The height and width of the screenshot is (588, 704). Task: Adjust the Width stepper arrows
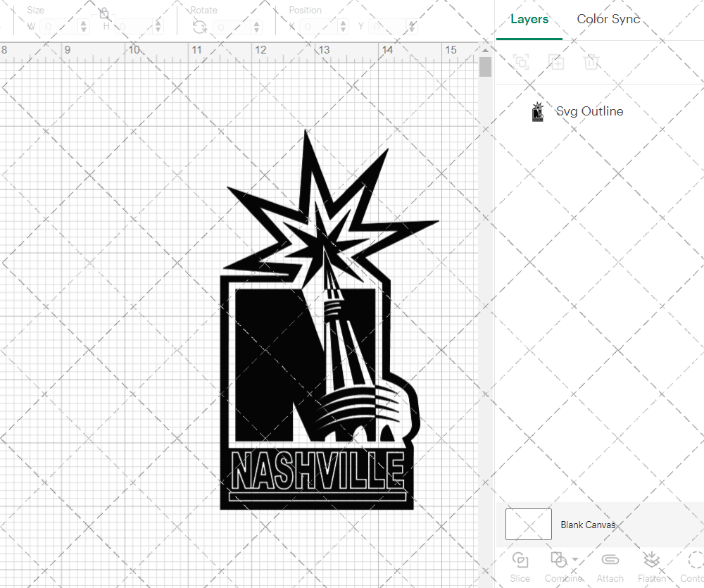84,27
